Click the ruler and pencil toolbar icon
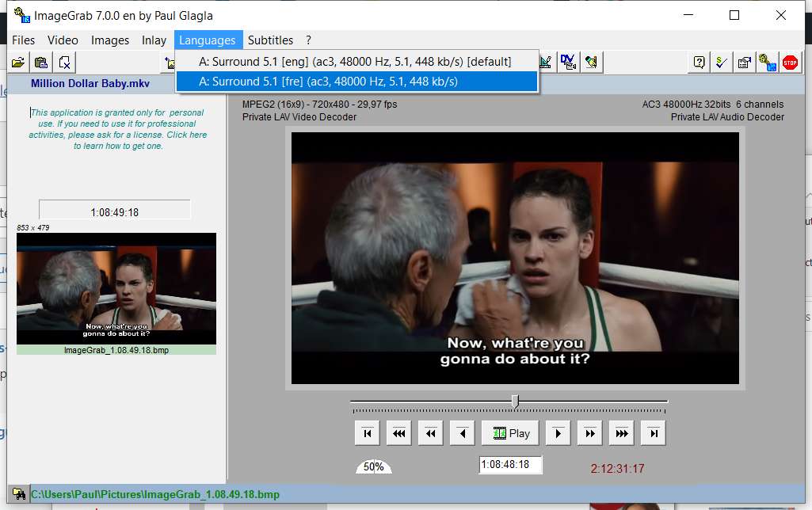Screen dimensions: 812x510 [x=545, y=63]
